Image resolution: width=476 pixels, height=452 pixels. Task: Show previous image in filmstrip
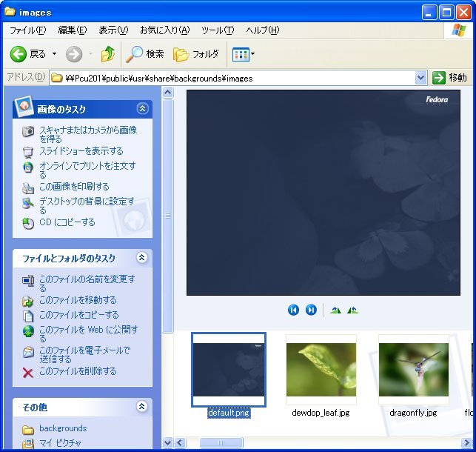[x=293, y=310]
